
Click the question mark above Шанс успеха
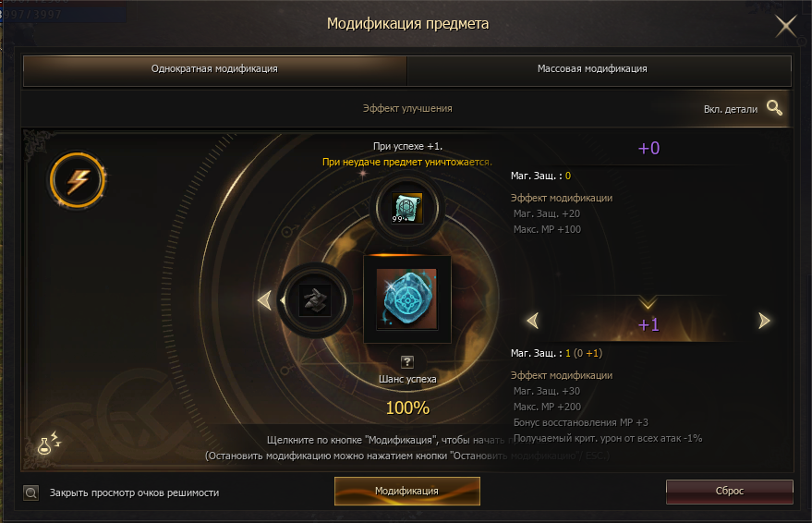click(x=407, y=361)
